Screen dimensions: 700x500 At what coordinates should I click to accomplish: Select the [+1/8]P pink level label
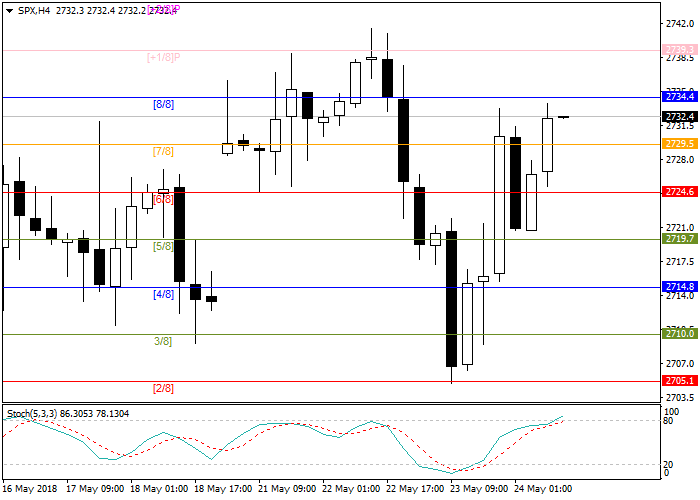163,57
